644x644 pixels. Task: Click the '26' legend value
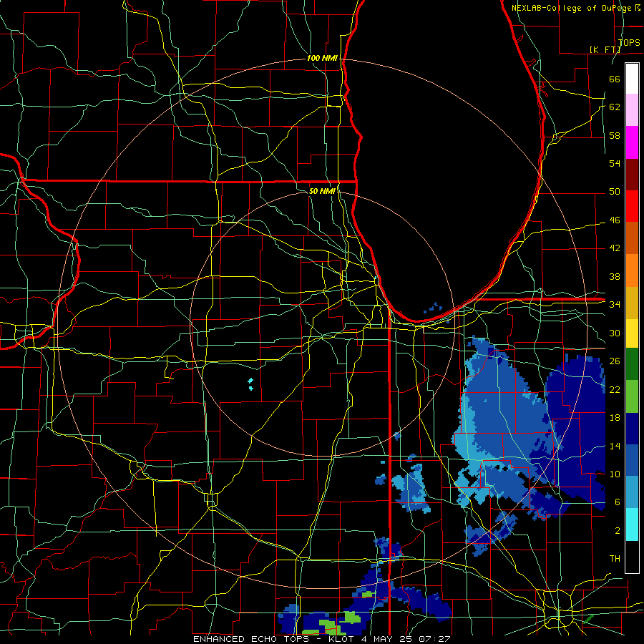615,361
